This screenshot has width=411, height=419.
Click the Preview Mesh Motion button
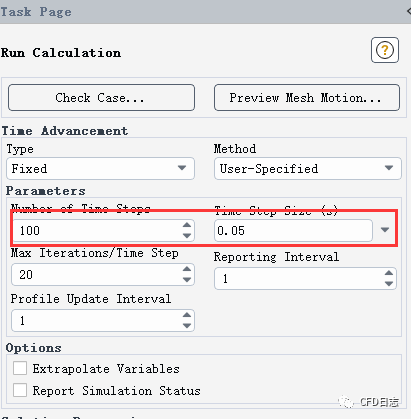point(307,98)
